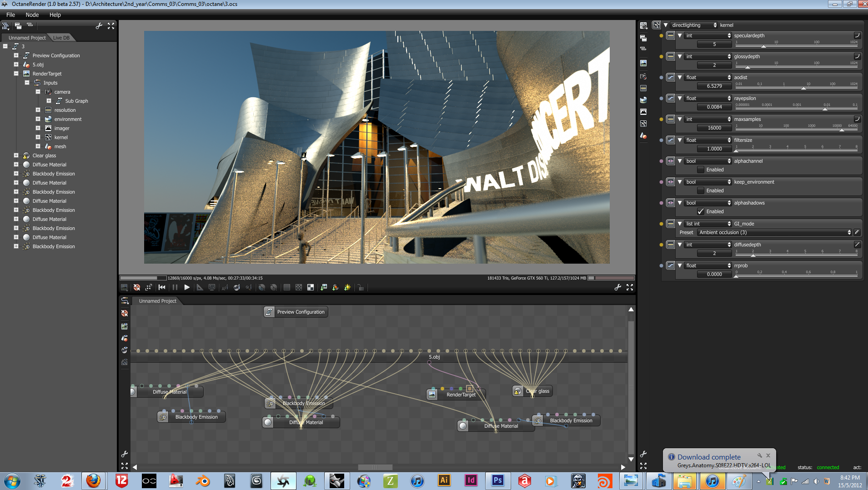Open Photoshop from the taskbar
This screenshot has width=868, height=490.
pyautogui.click(x=498, y=481)
